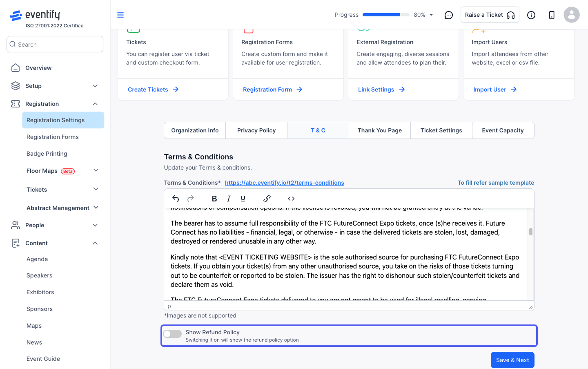
Task: Expand the Abstract Management chevron
Action: (x=96, y=208)
